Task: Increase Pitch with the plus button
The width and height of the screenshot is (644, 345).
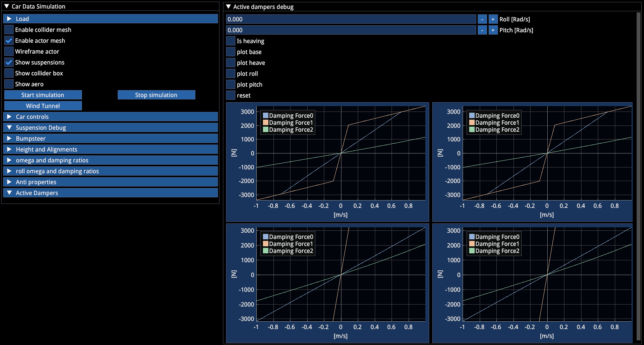Action: coord(493,30)
